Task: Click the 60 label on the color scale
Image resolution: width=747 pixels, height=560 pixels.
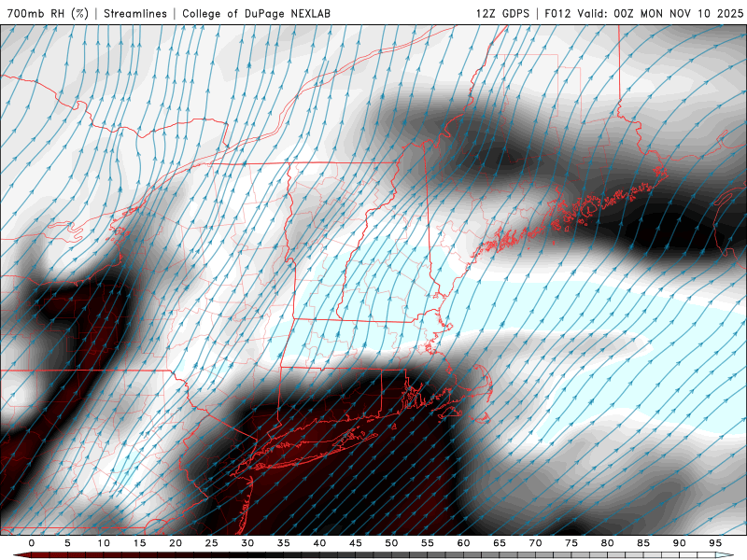Action: (463, 543)
